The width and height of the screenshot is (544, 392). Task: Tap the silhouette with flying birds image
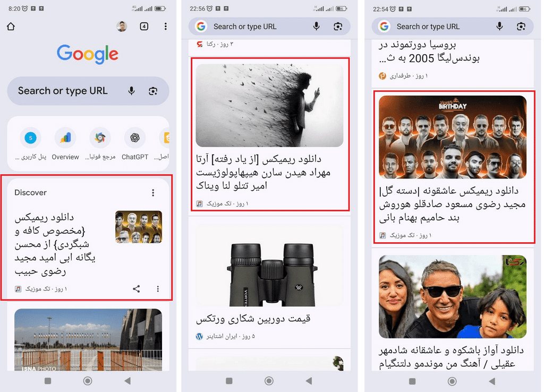269,105
